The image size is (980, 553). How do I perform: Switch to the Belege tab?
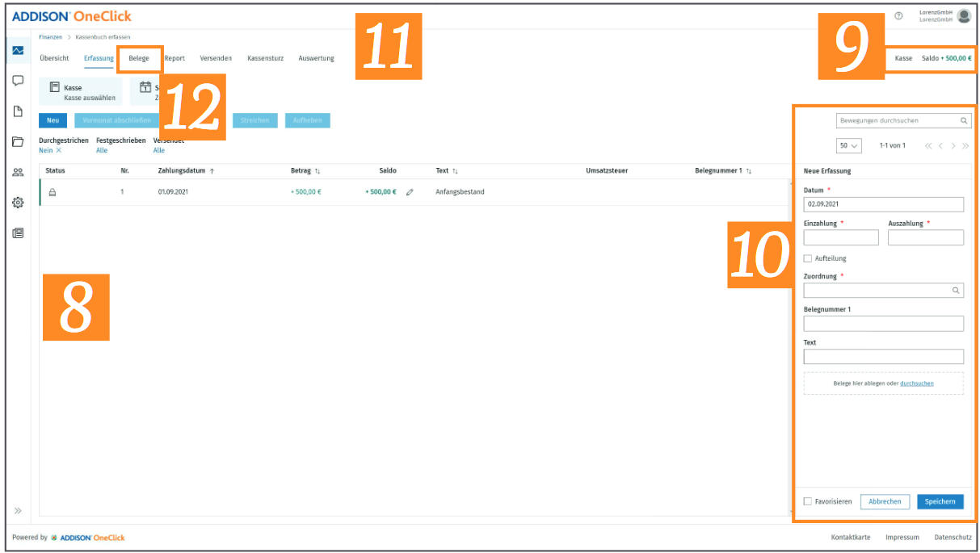[139, 58]
